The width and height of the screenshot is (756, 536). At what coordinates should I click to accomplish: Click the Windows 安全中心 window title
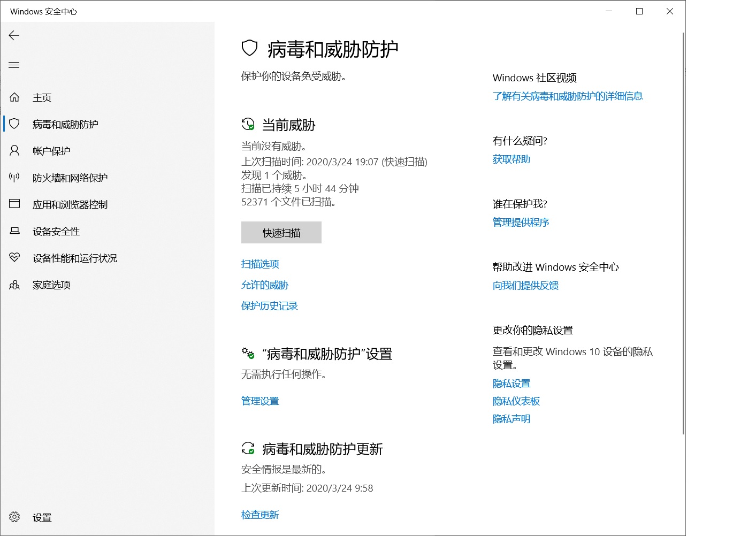44,11
